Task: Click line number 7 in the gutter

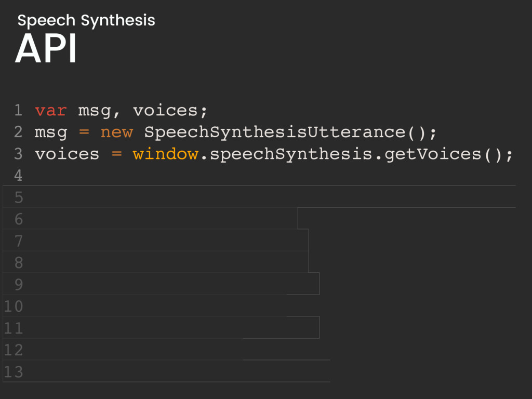Action: 18,241
